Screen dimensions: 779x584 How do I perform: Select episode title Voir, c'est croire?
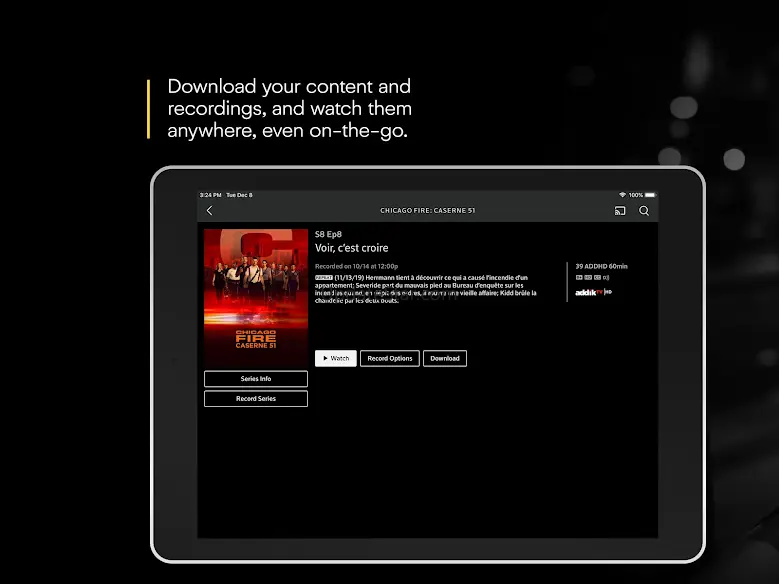(x=352, y=248)
